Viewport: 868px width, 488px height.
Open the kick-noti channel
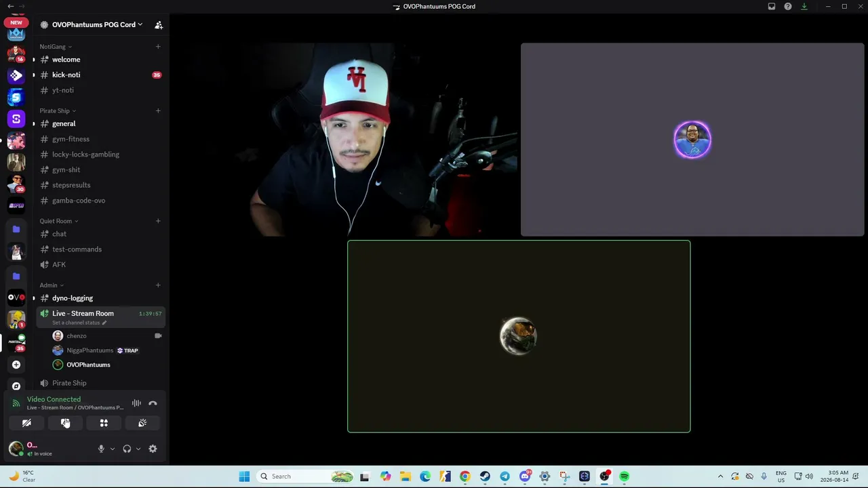coord(100,75)
